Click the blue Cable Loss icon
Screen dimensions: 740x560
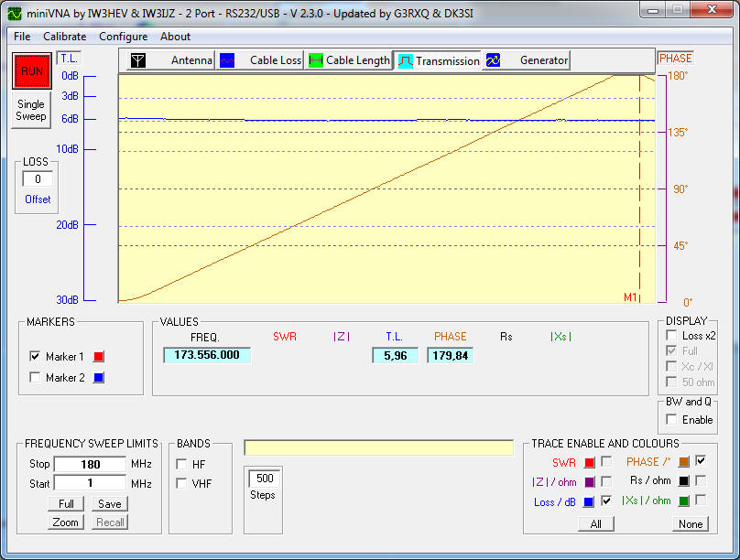coord(227,60)
